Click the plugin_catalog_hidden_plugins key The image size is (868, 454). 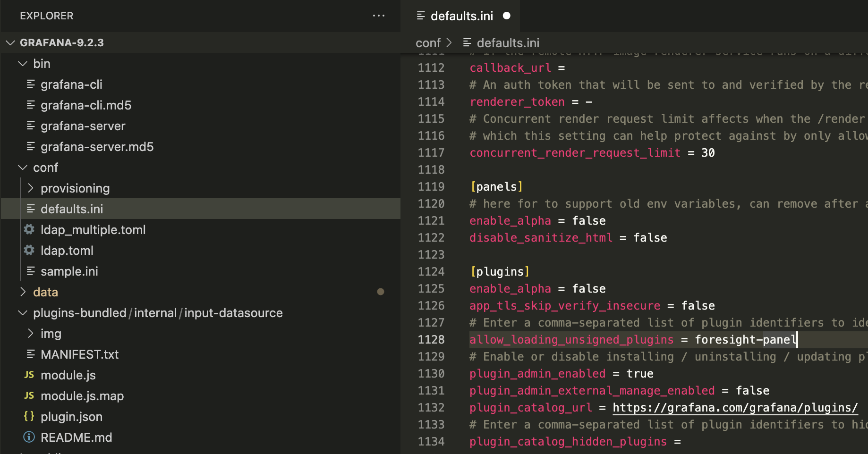coord(568,442)
